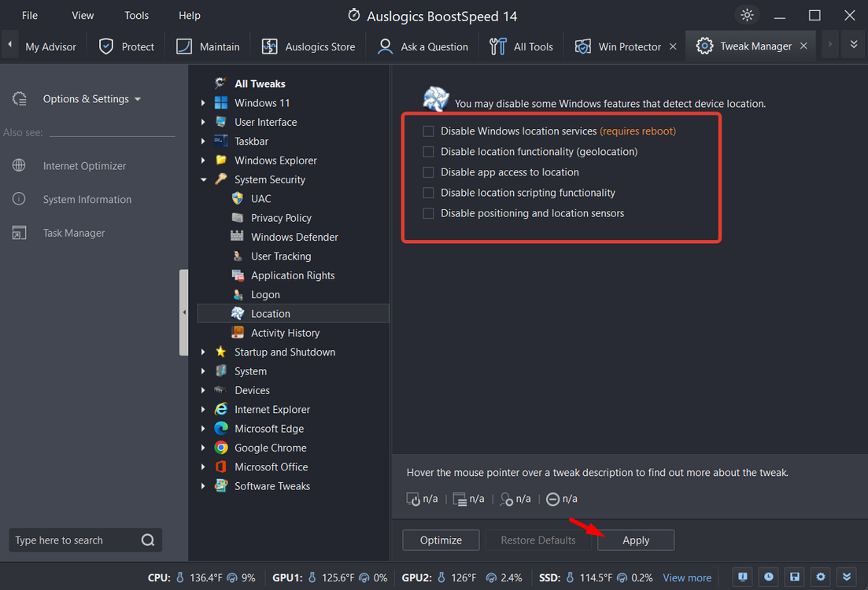Tick Disable positioning and location sensors
The width and height of the screenshot is (868, 590).
point(429,213)
